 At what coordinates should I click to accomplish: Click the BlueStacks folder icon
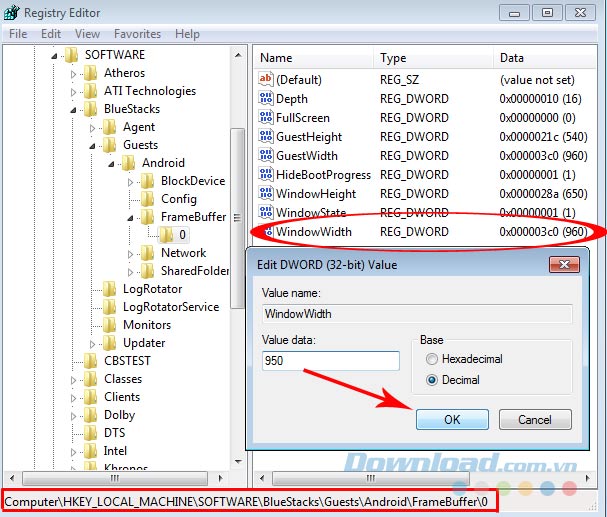click(x=91, y=109)
